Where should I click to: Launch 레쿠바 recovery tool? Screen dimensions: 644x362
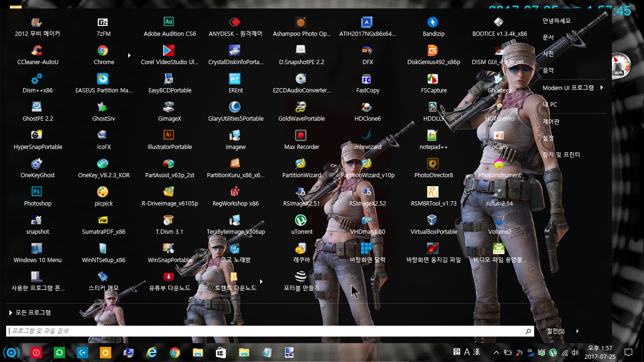(x=302, y=254)
